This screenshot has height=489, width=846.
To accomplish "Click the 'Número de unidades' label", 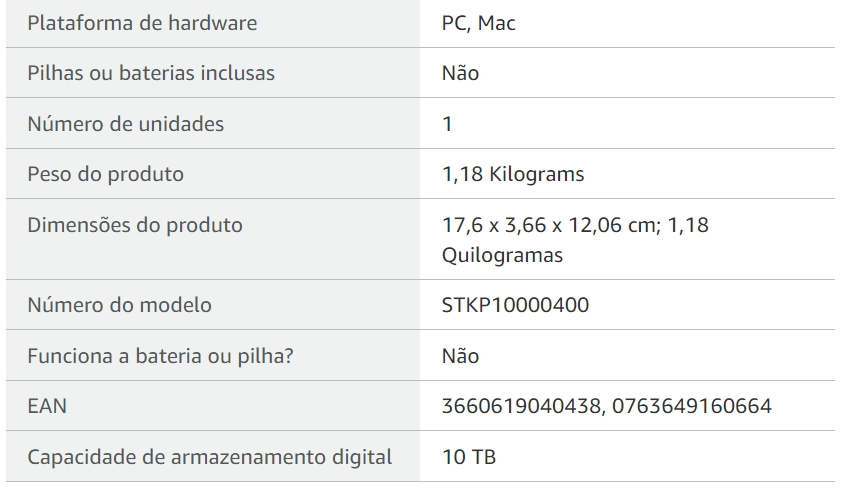I will tap(126, 124).
